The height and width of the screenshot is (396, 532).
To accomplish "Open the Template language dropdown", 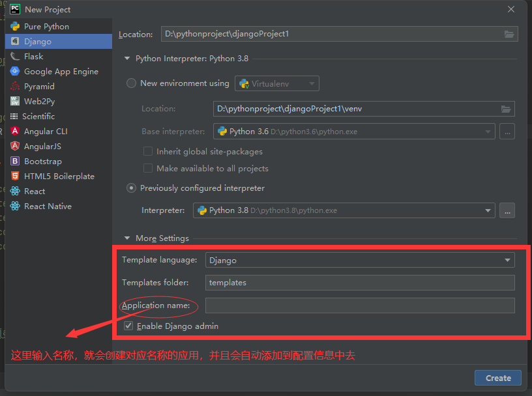I will 360,261.
